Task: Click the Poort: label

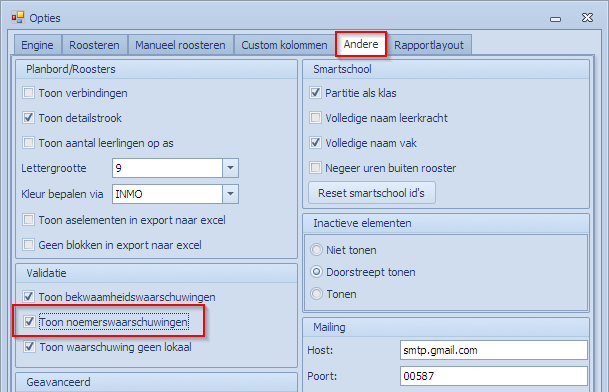Action: pyautogui.click(x=322, y=376)
